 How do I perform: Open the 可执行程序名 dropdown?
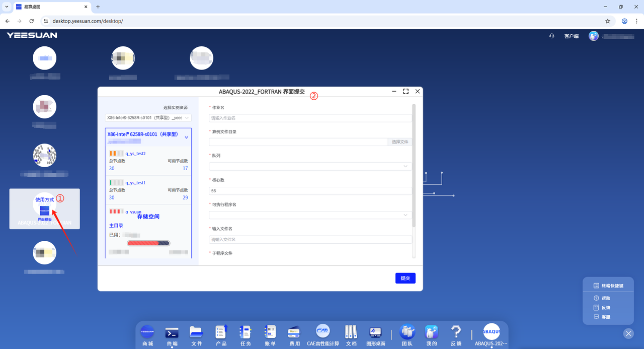pos(310,215)
